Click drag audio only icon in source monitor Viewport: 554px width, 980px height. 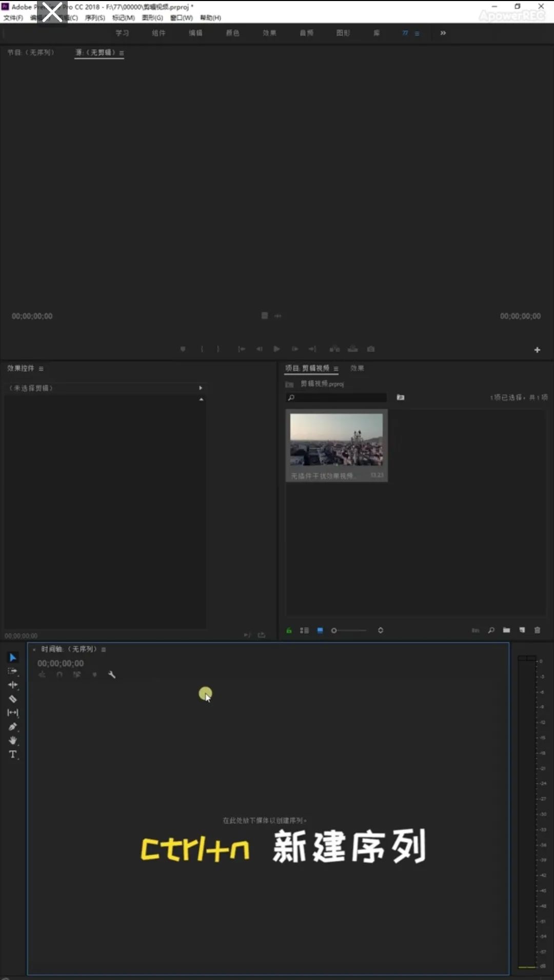278,316
